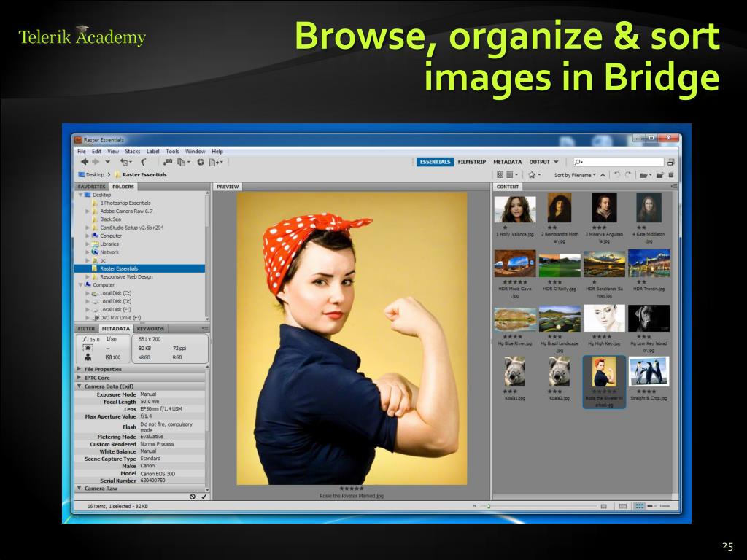
Task: Rotate image 90° clockwise
Action: 628,175
